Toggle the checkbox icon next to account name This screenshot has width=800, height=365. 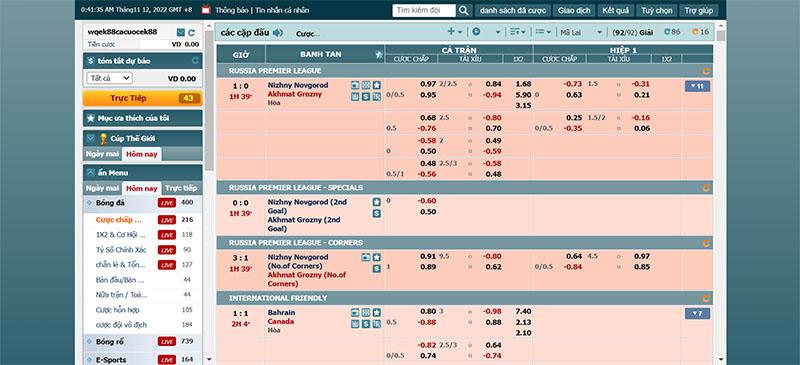(181, 32)
